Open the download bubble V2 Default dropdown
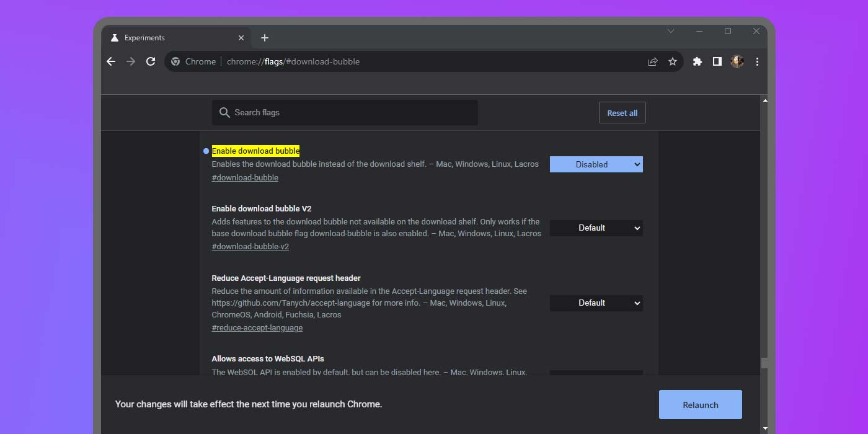Screen dimensions: 868x434 [x=596, y=228]
